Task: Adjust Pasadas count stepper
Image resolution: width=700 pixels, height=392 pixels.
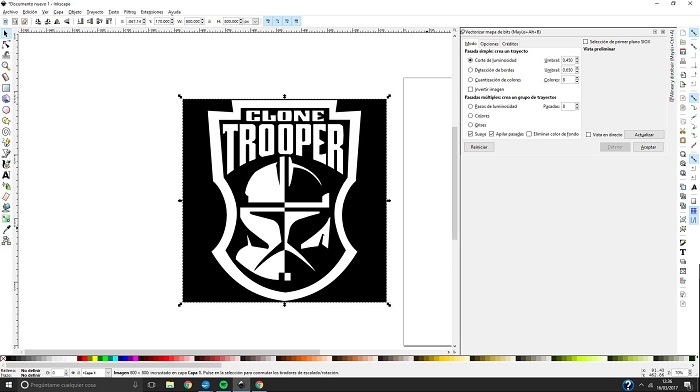Action: point(577,106)
